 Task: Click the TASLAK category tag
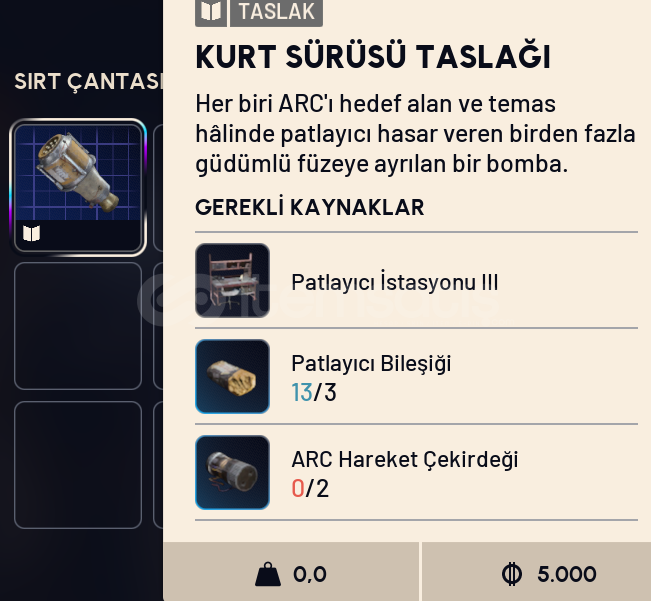tap(277, 12)
